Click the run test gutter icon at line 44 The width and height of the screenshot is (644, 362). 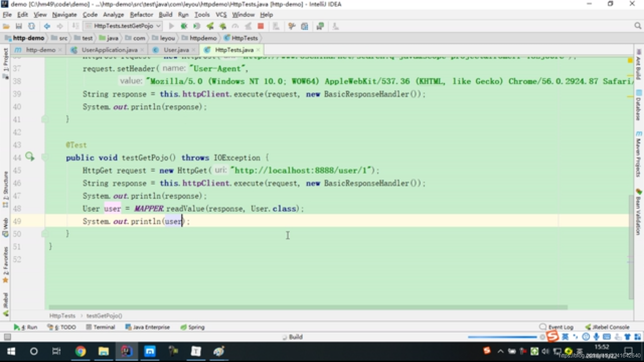30,157
